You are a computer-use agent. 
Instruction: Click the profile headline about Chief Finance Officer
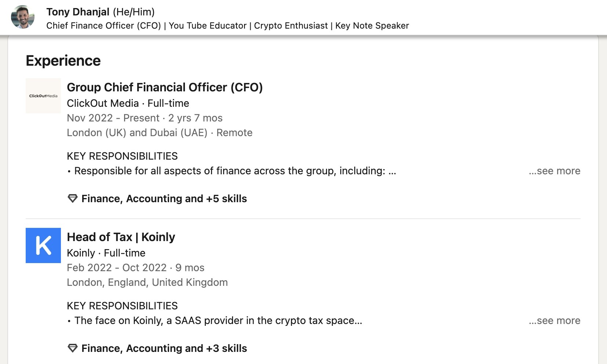click(228, 26)
